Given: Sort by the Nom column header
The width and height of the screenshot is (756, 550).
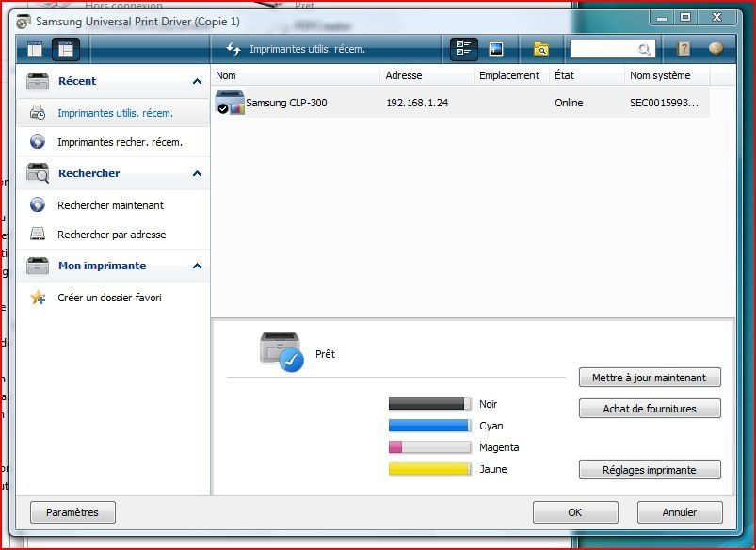Looking at the screenshot, I should tap(296, 75).
